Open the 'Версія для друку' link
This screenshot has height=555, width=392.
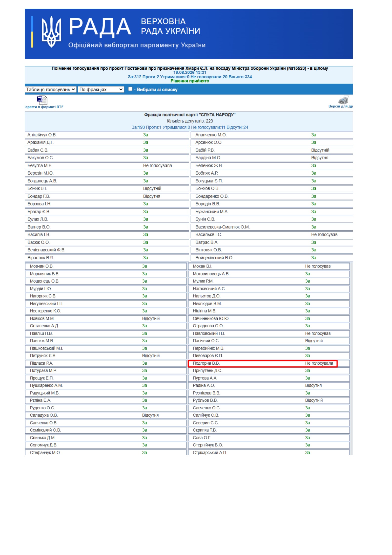click(x=340, y=106)
